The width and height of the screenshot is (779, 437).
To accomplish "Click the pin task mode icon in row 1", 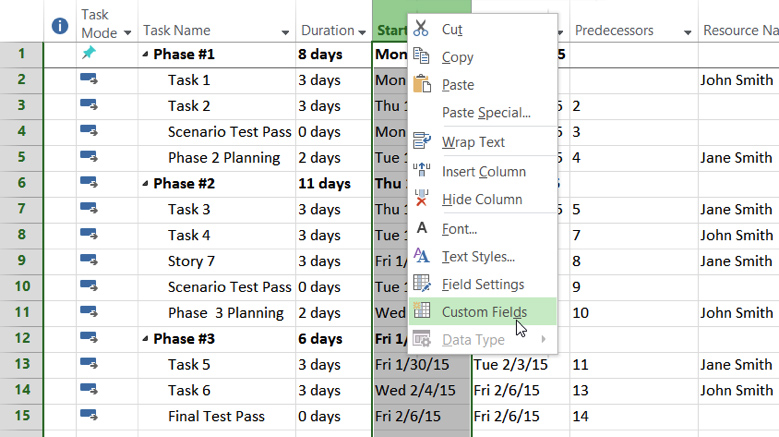I will tap(88, 54).
